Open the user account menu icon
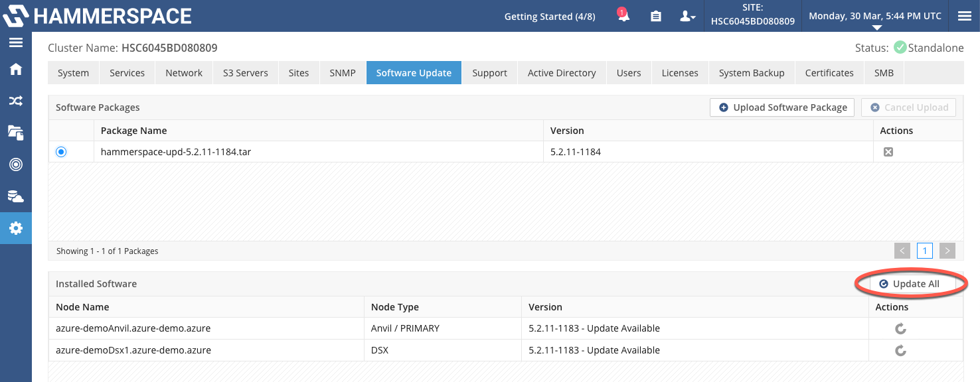The width and height of the screenshot is (980, 382). tap(687, 16)
